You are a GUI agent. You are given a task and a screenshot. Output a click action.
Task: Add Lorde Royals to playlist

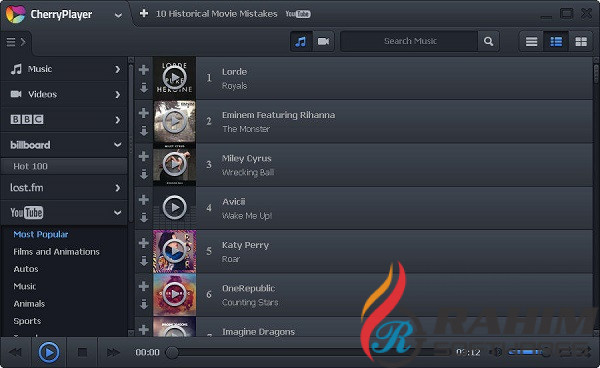click(144, 70)
